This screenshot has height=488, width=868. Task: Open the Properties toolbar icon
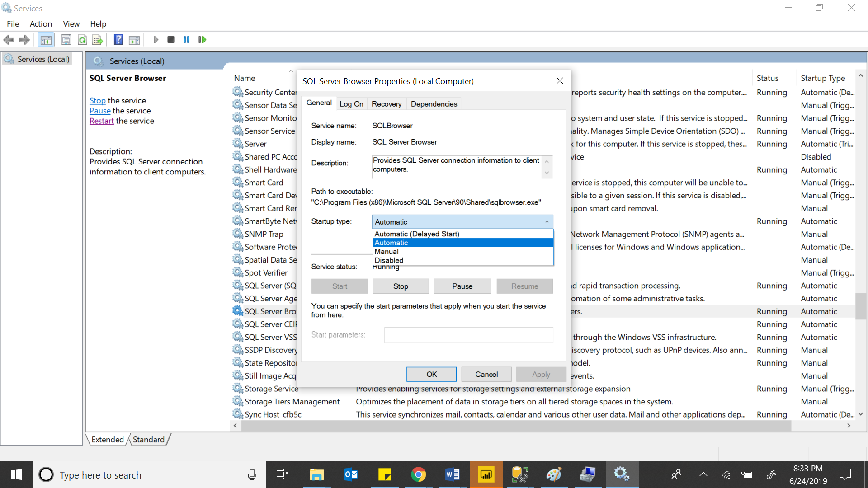pyautogui.click(x=66, y=39)
